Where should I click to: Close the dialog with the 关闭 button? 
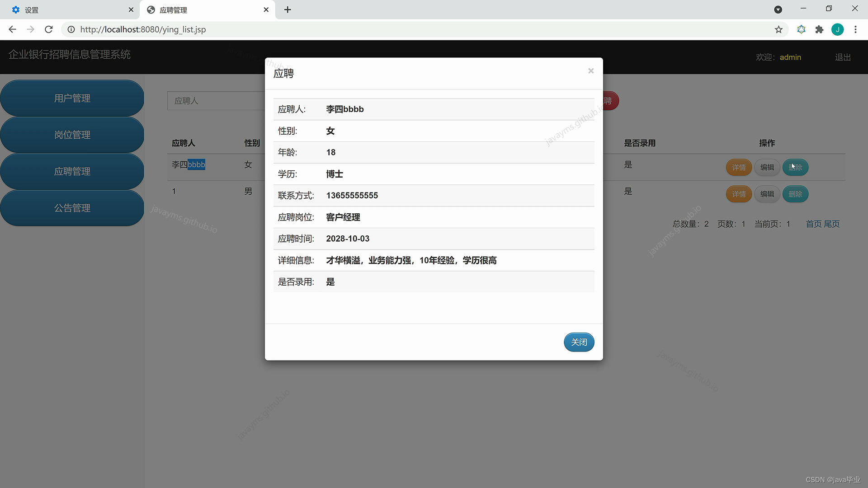[x=579, y=342]
